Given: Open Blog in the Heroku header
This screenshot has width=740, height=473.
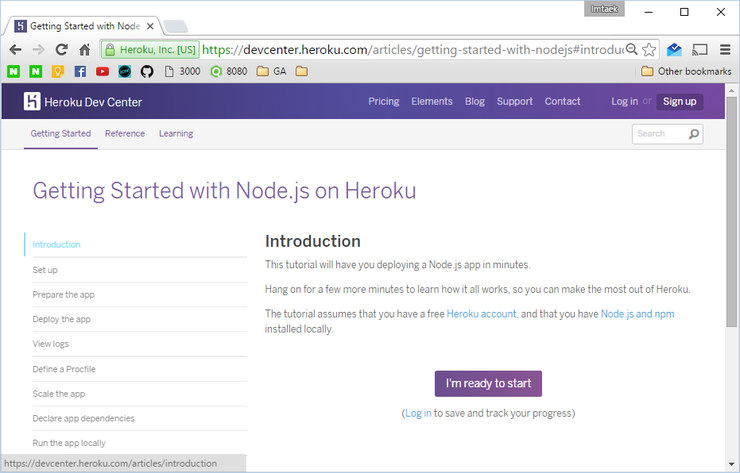Looking at the screenshot, I should click(475, 101).
